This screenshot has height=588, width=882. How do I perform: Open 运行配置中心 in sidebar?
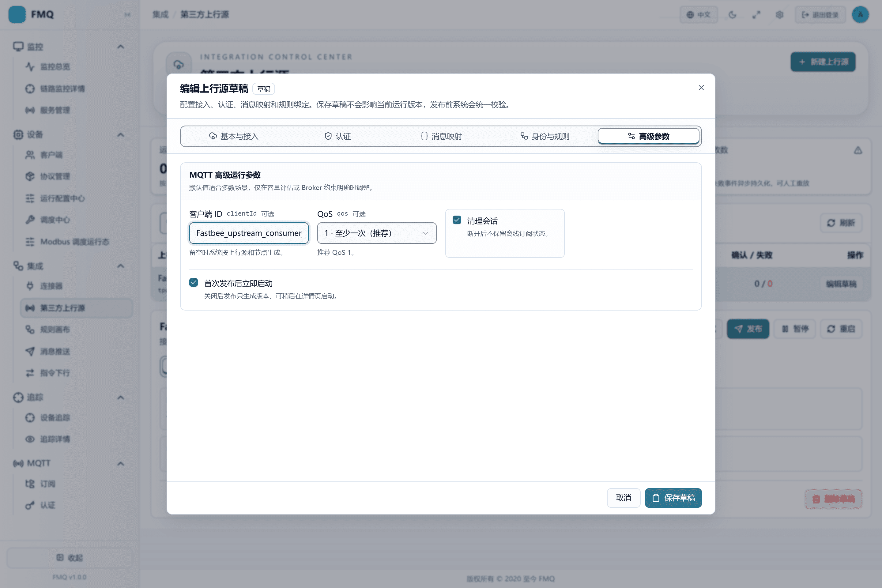coord(77,198)
